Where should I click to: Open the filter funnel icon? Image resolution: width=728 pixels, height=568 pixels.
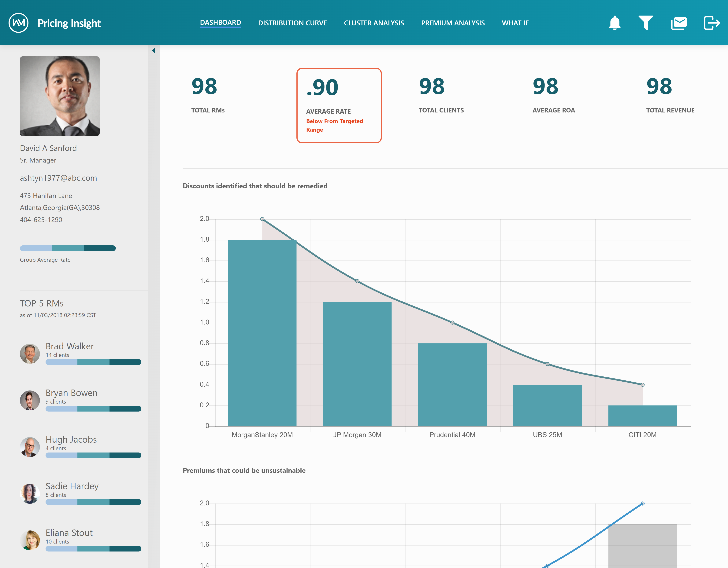[646, 23]
